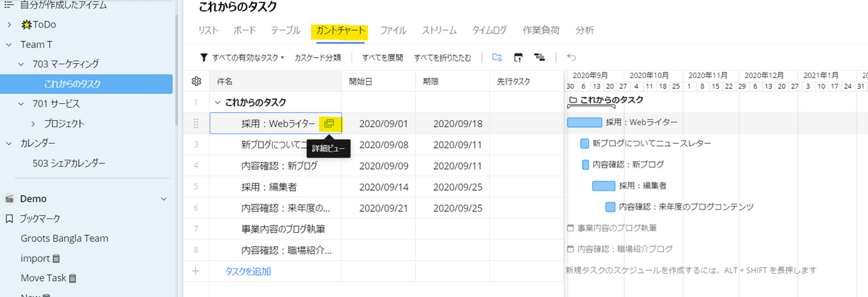Click plus icon beside タスクを追加

(196, 271)
